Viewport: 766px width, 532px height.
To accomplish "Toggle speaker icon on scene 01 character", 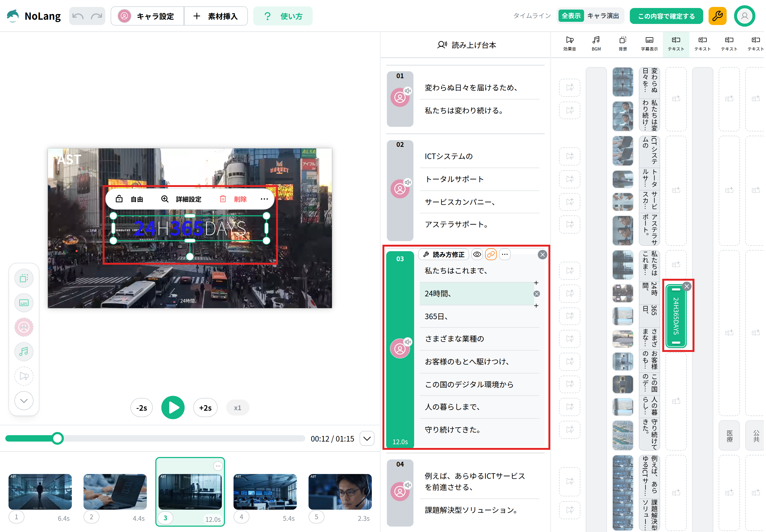I will tap(408, 91).
